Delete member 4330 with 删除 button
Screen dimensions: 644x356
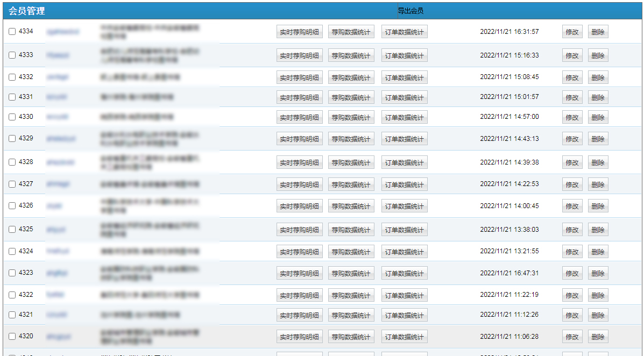[x=598, y=117]
